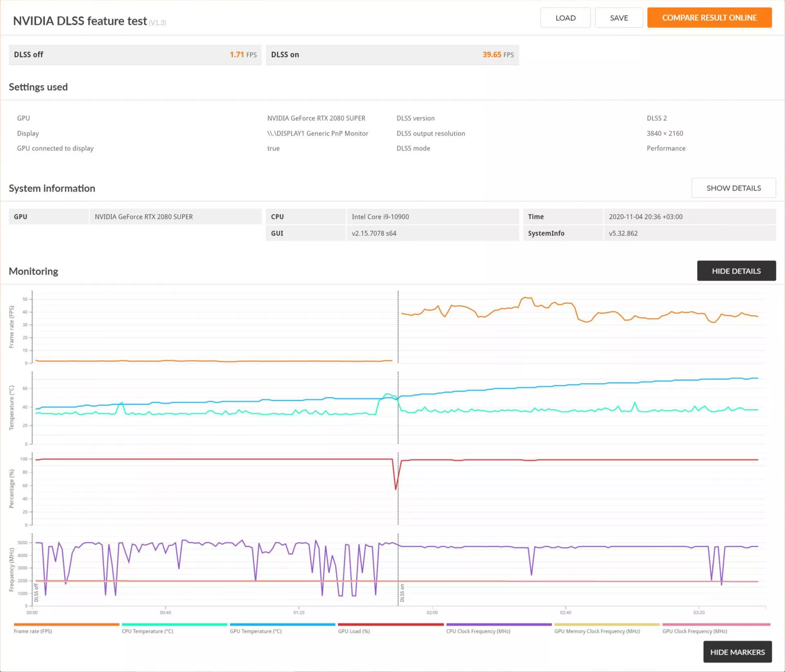Click NVIDIA DLSS feature test title
The image size is (785, 672).
coord(80,21)
